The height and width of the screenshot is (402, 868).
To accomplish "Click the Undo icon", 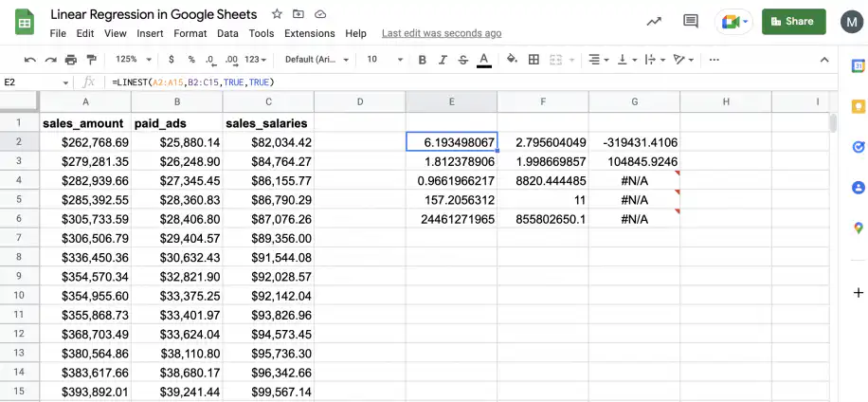I will [30, 60].
